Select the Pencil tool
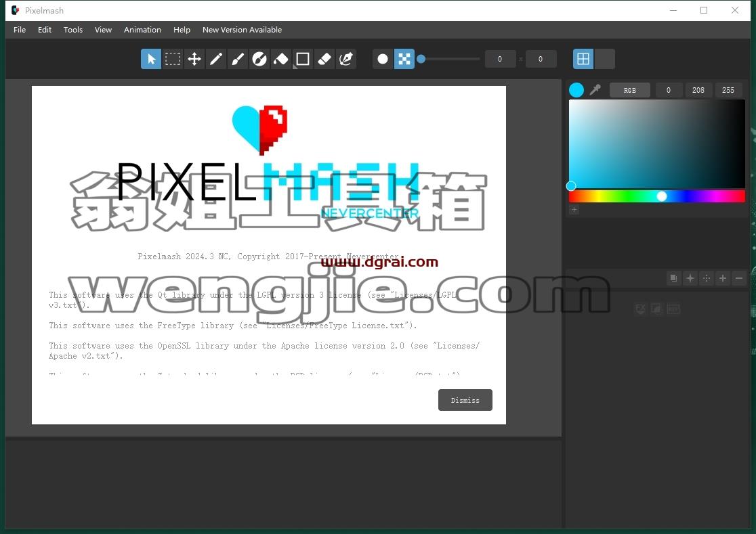Image resolution: width=756 pixels, height=534 pixels. coord(216,60)
